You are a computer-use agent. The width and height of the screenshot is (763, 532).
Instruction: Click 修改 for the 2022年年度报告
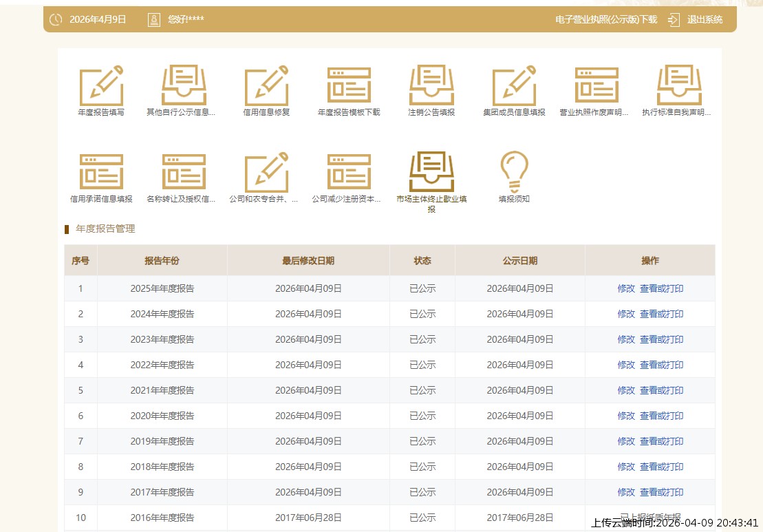[x=626, y=365]
